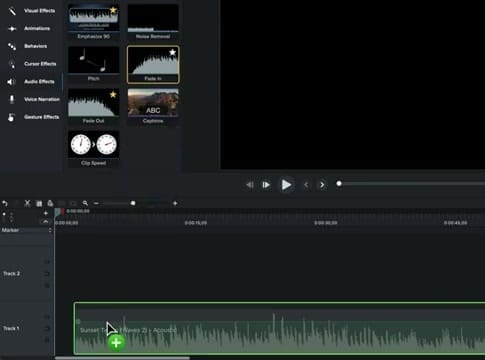This screenshot has height=360, width=485.
Task: Click the Track 2 label
Action: point(12,274)
